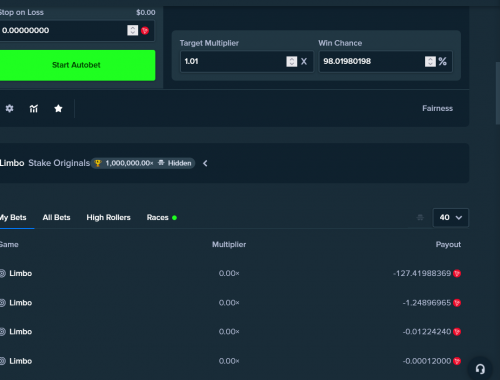Click the trophy icon in Limbo badge

[98, 163]
